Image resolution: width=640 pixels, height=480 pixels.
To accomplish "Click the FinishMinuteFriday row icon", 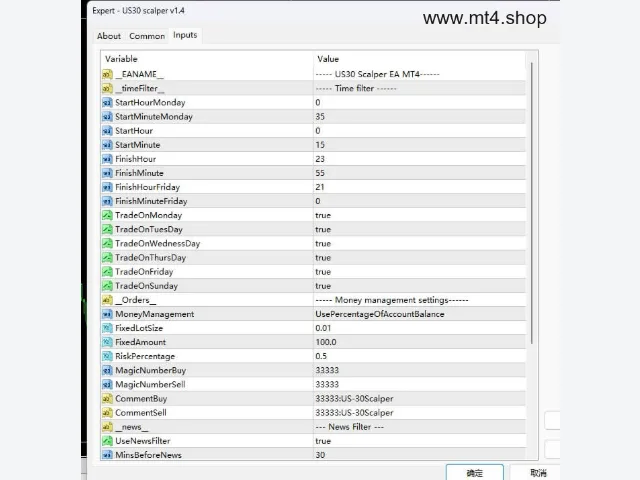I will [107, 201].
